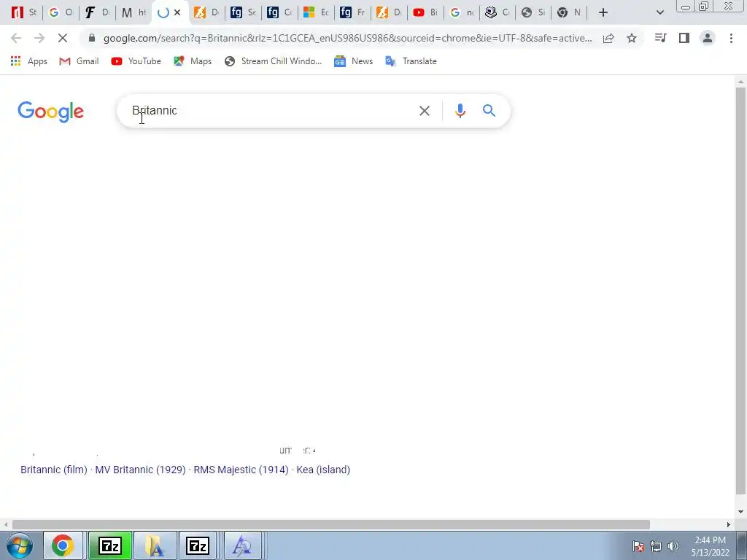Image resolution: width=747 pixels, height=560 pixels.
Task: Start voice search with the microphone
Action: (460, 111)
